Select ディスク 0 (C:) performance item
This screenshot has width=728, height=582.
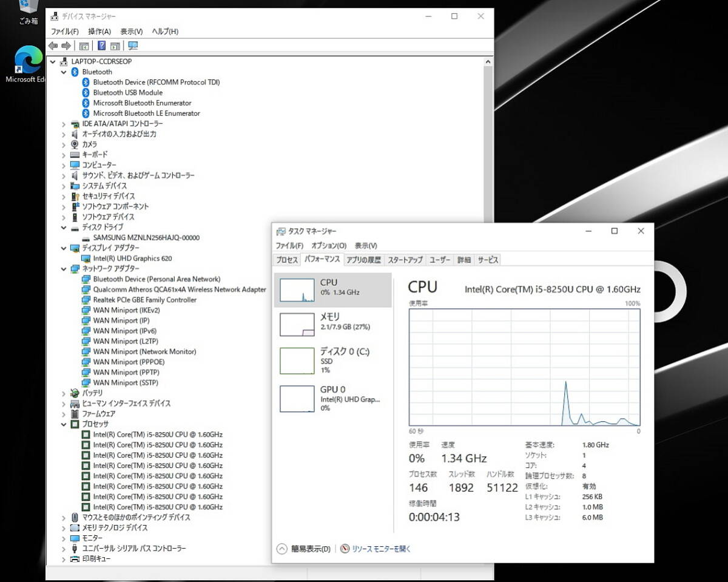[x=332, y=360]
